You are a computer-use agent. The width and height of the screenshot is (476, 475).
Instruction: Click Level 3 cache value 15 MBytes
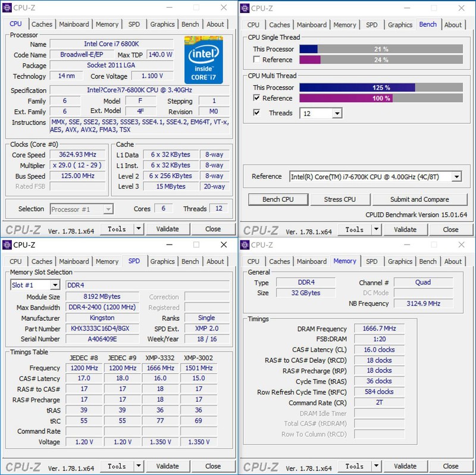[x=171, y=186]
